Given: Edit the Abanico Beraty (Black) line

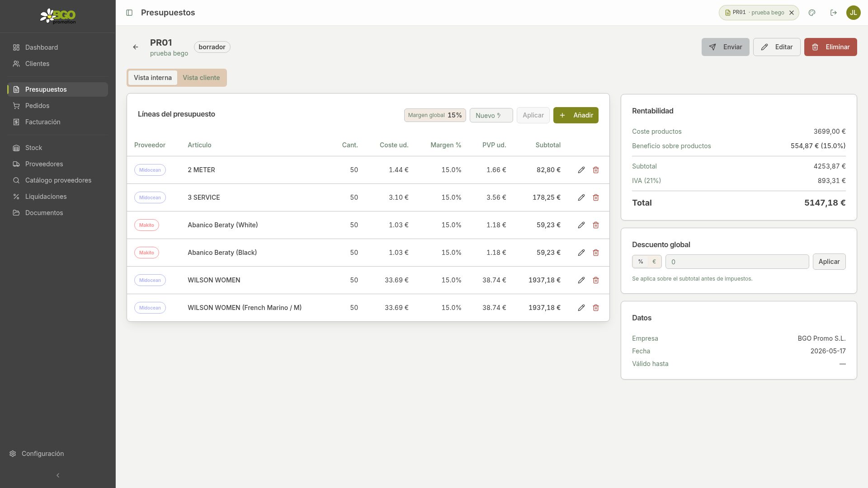Looking at the screenshot, I should pyautogui.click(x=581, y=253).
